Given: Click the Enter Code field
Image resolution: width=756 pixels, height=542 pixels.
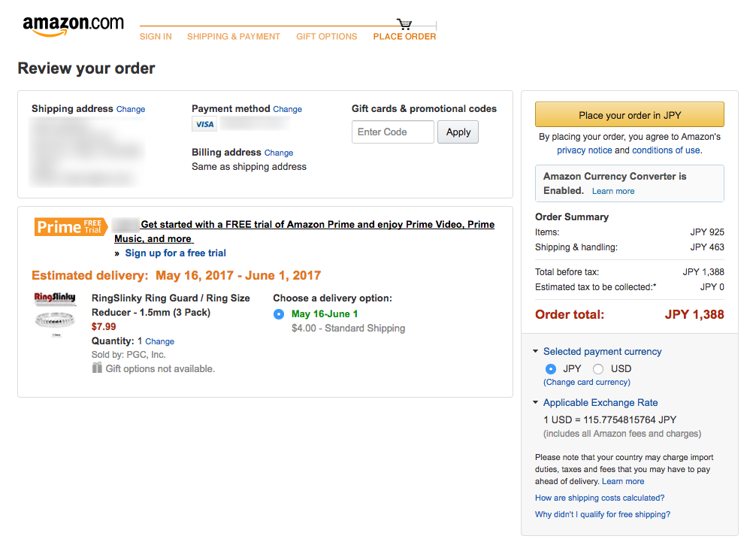Looking at the screenshot, I should 393,132.
